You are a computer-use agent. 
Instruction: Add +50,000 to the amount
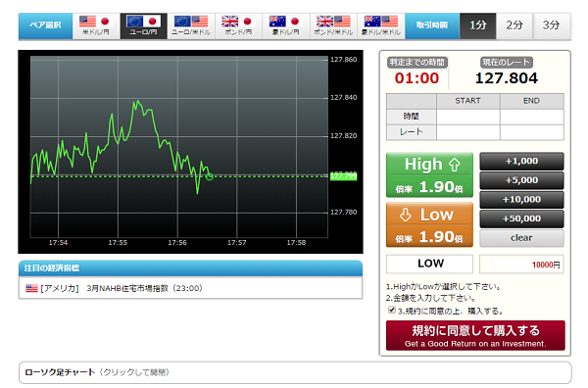pyautogui.click(x=521, y=218)
